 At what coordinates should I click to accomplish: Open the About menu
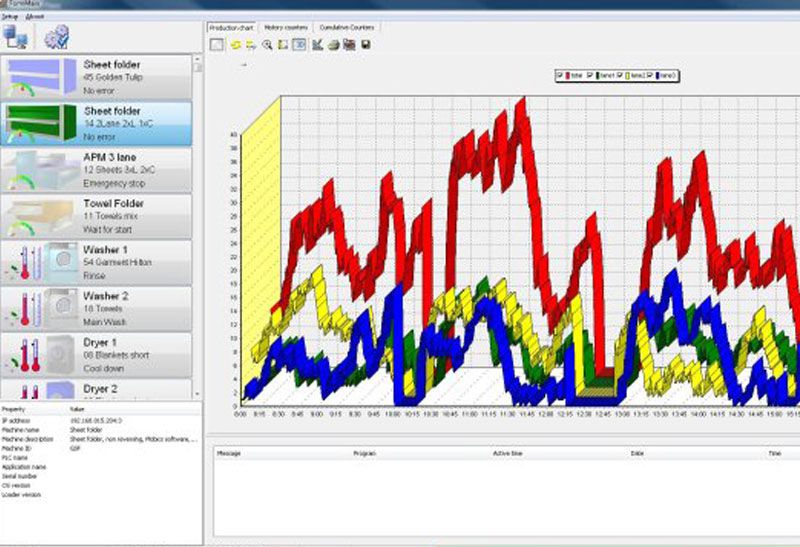click(33, 17)
